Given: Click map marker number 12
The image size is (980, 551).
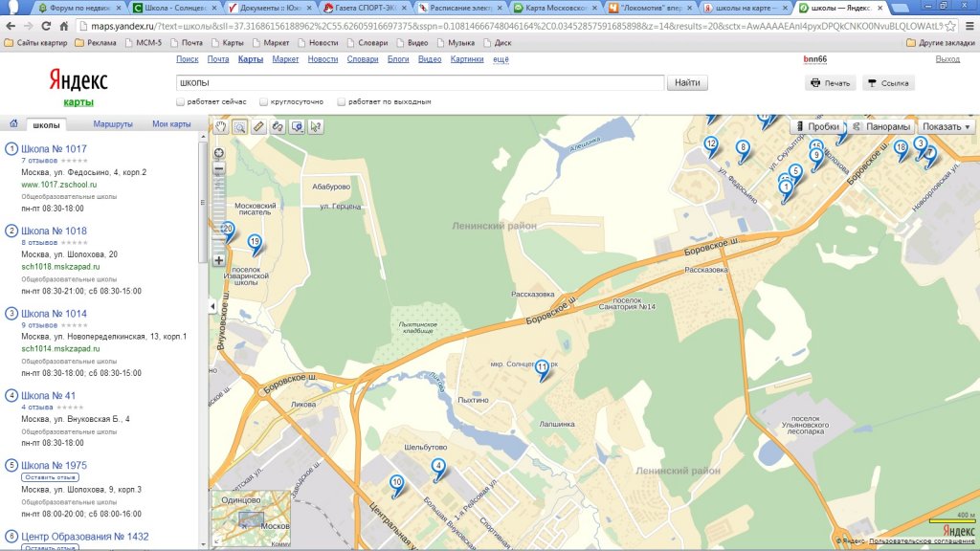Looking at the screenshot, I should [711, 146].
